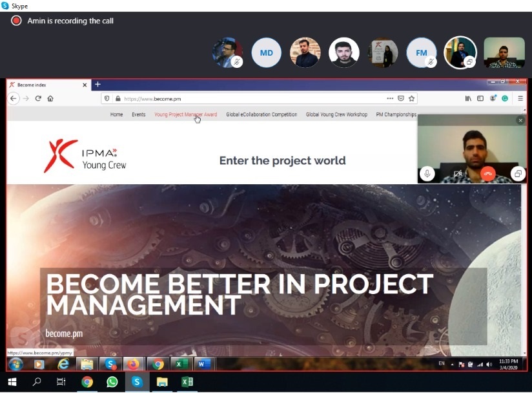This screenshot has width=532, height=393.
Task: Select the MD participant avatar
Action: pos(266,53)
